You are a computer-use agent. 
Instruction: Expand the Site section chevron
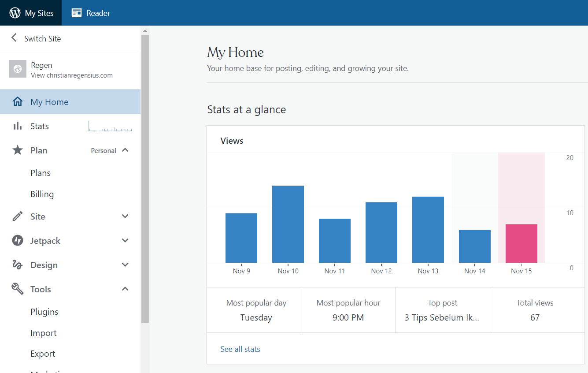[125, 216]
